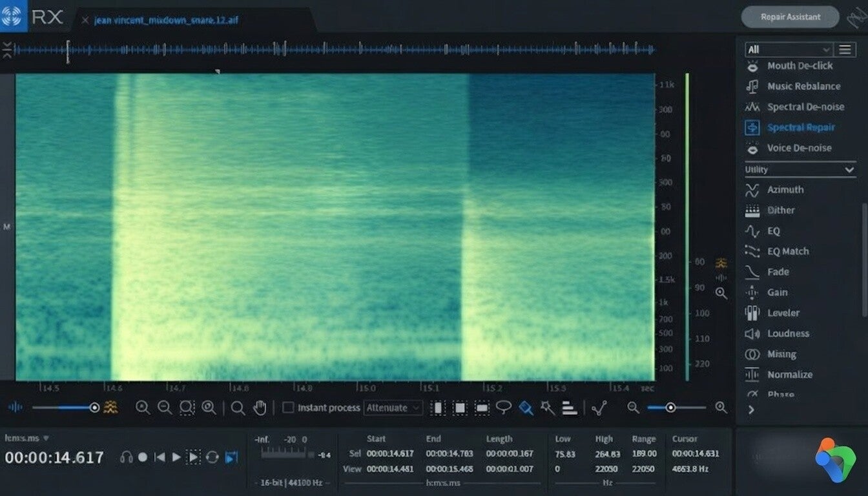Open the All module filter dropdown
The height and width of the screenshot is (496, 868).
click(x=788, y=50)
